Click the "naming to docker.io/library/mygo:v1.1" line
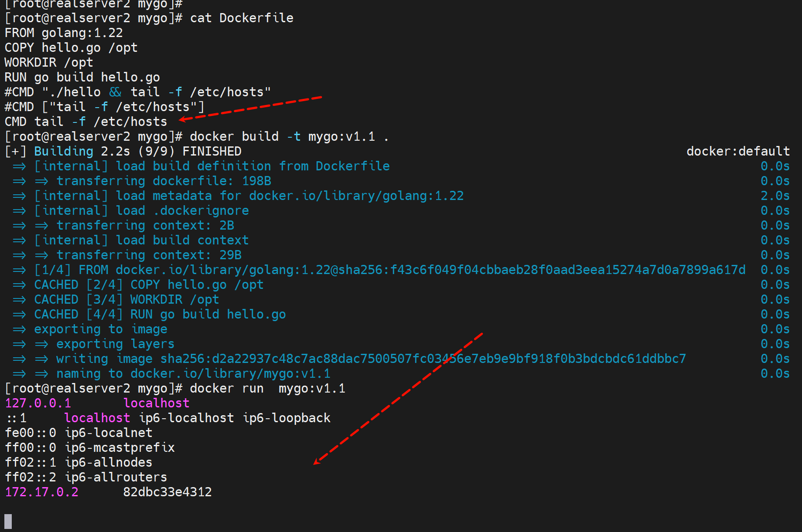This screenshot has width=802, height=532. tap(193, 374)
